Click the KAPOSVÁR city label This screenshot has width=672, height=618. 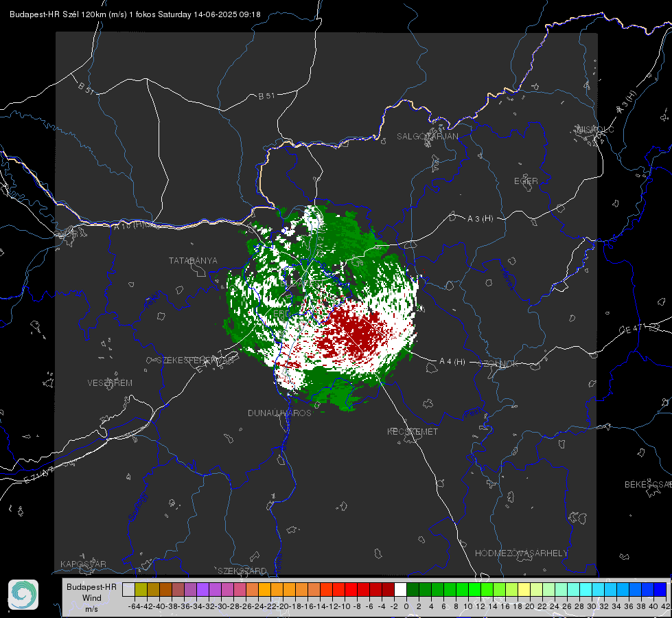point(83,564)
